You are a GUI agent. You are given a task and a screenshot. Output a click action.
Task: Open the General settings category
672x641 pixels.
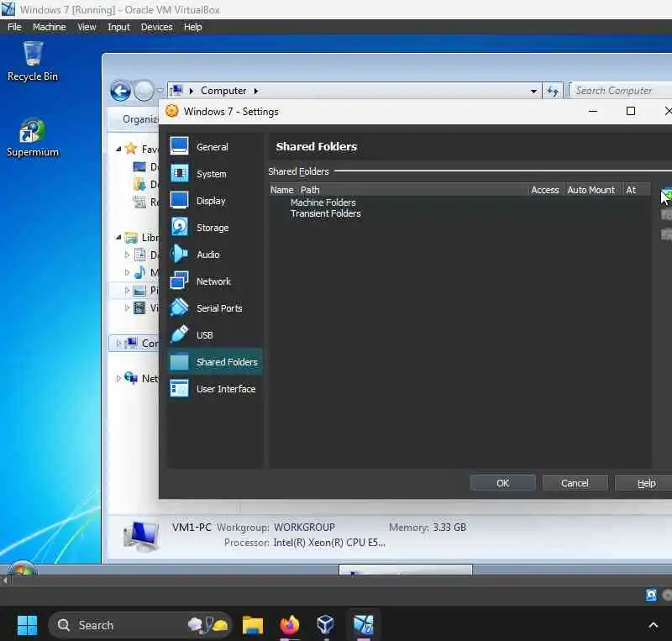coord(215,147)
